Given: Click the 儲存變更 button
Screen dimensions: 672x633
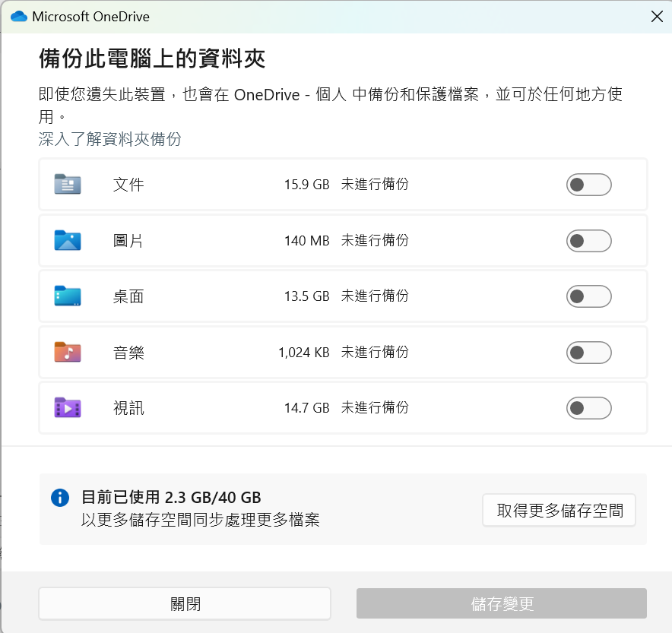Looking at the screenshot, I should [502, 603].
